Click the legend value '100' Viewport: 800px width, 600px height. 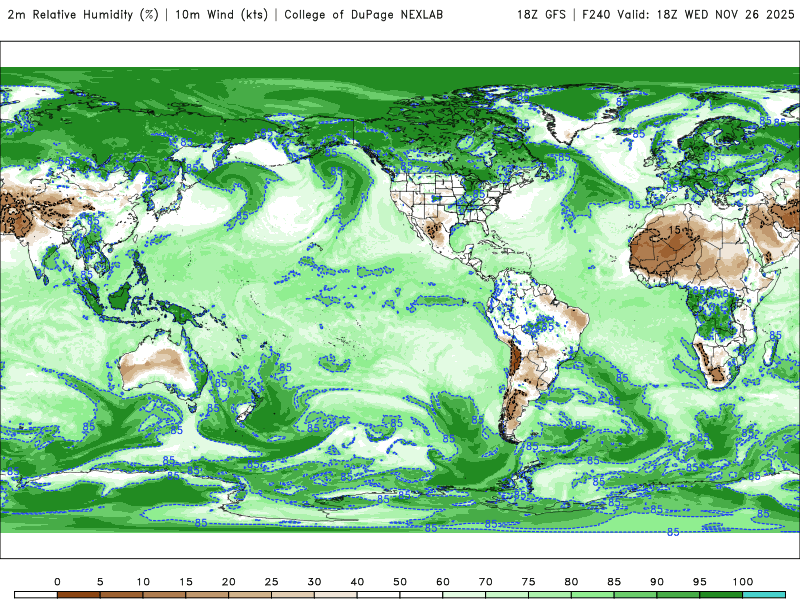tap(743, 582)
